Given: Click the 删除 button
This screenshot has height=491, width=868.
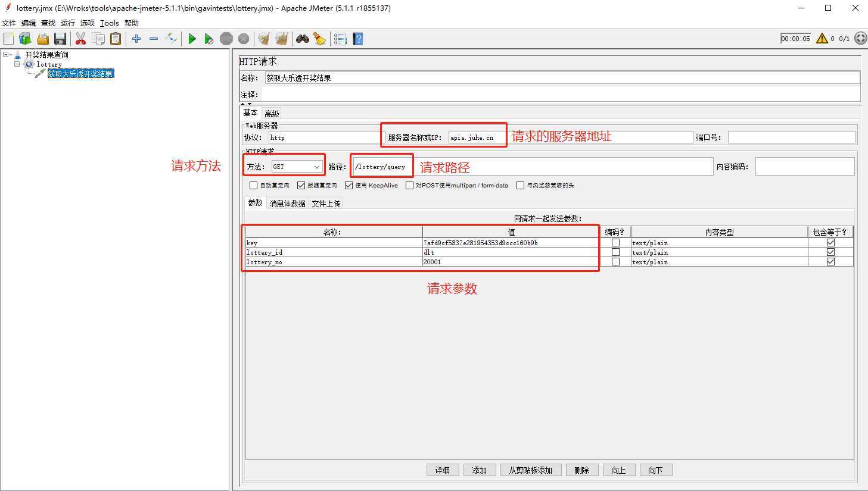Looking at the screenshot, I should (582, 470).
